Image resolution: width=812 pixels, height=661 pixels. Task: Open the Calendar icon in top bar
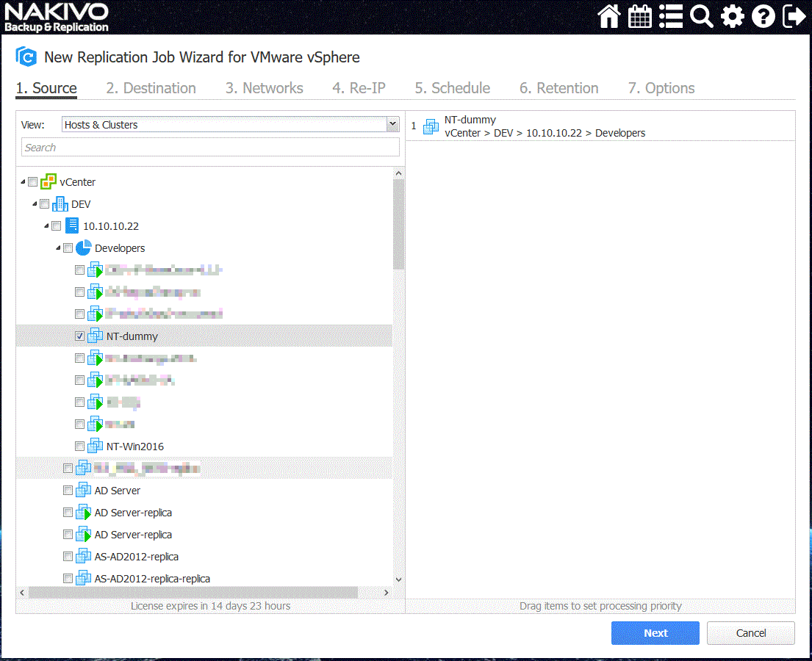639,16
